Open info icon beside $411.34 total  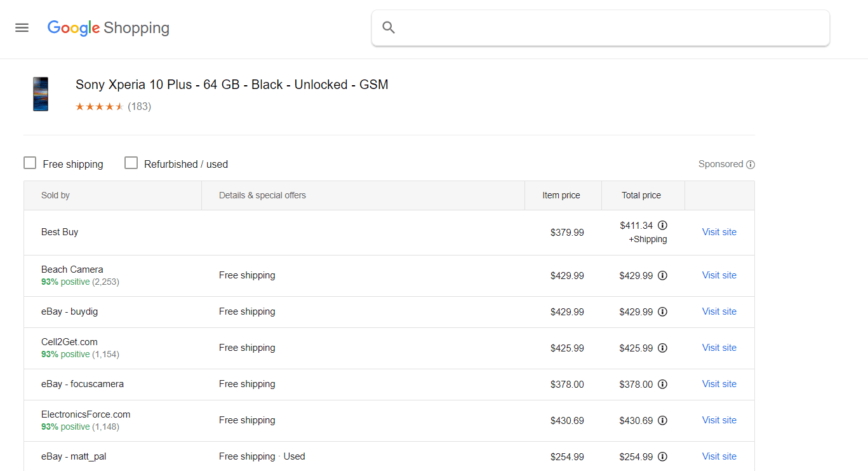662,225
